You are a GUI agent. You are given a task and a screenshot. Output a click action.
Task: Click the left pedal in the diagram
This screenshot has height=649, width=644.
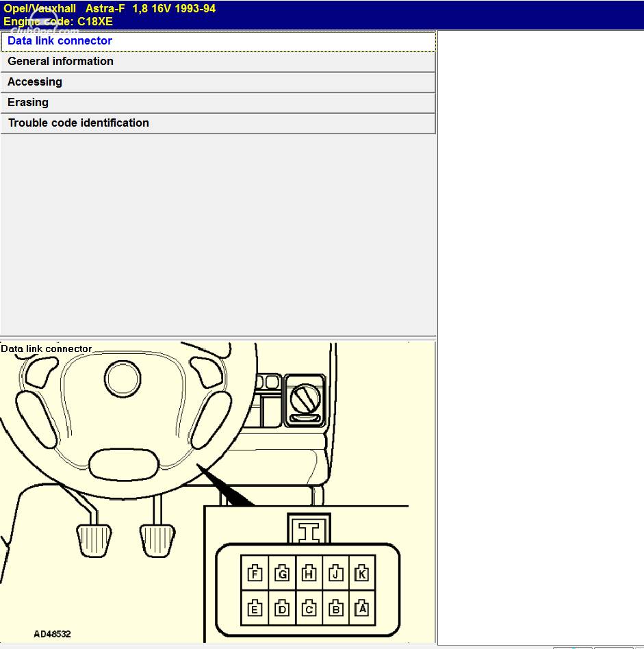point(94,541)
